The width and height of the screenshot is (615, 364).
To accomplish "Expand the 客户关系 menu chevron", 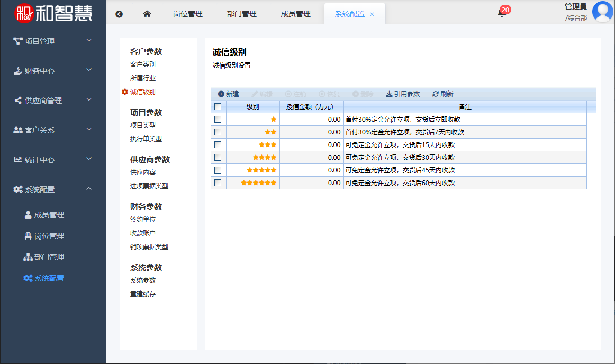I will (x=89, y=129).
